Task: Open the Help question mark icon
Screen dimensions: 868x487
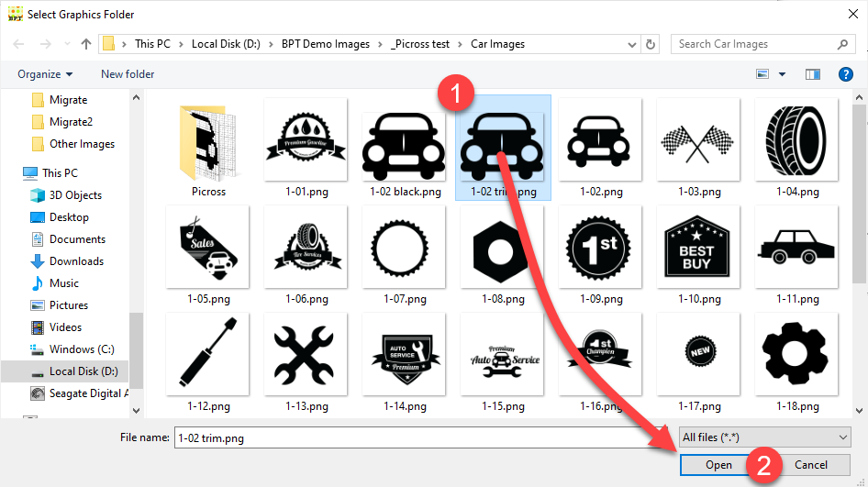Action: (846, 74)
